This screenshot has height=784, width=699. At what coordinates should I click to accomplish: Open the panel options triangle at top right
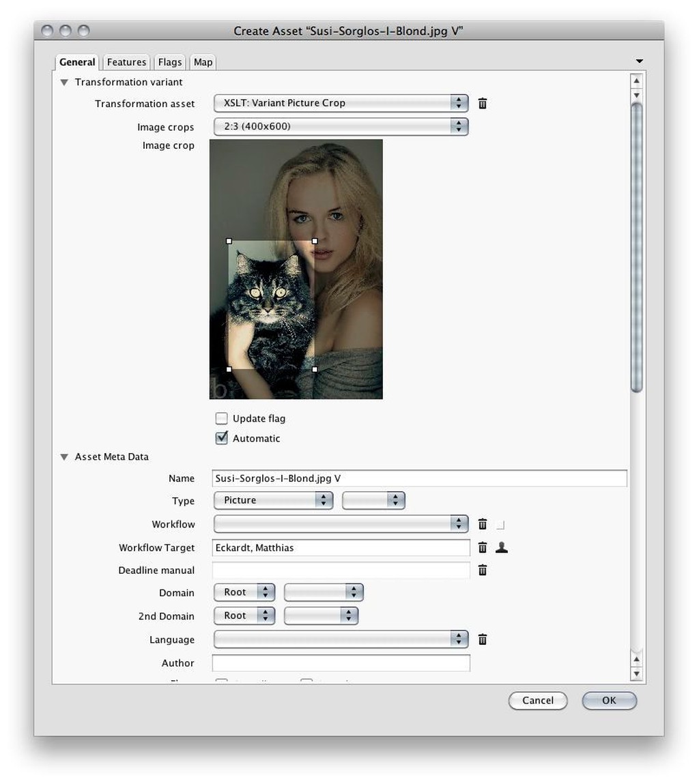click(x=639, y=61)
